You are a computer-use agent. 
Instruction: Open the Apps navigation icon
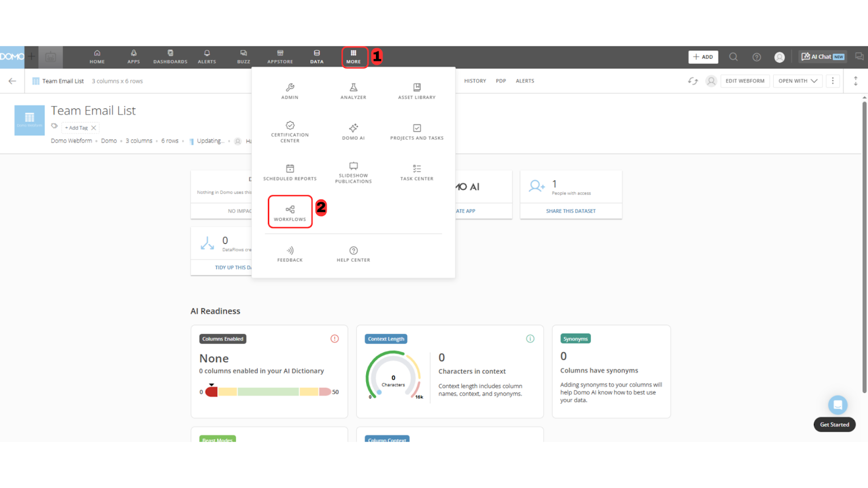tap(133, 57)
